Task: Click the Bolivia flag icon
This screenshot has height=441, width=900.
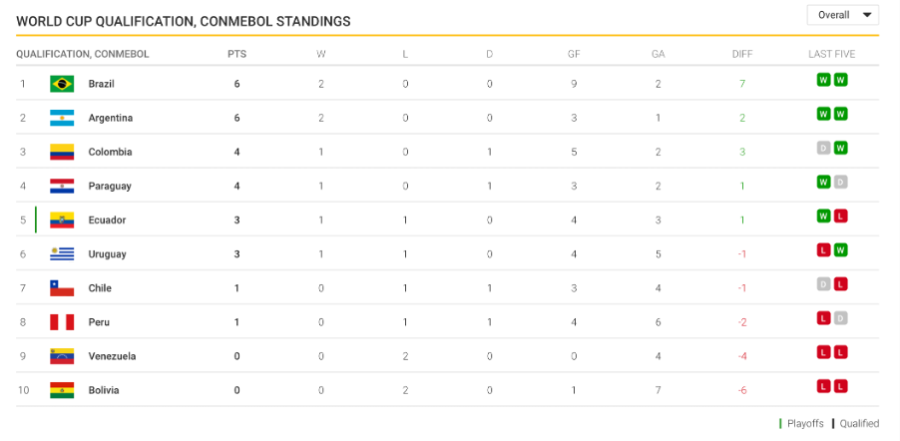Action: tap(62, 390)
